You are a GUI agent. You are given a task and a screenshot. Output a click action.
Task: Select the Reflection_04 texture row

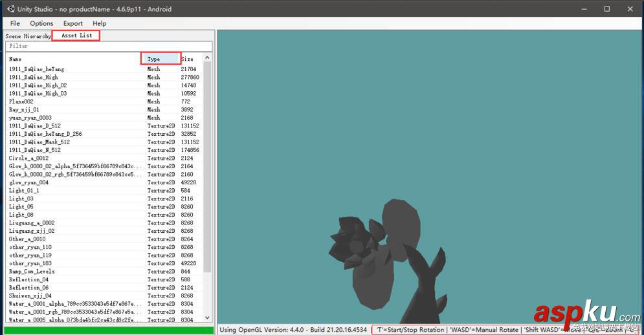(105, 279)
